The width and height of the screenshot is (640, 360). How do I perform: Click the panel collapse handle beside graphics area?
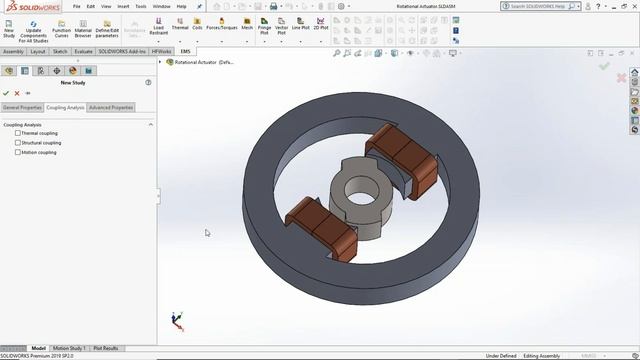click(158, 196)
